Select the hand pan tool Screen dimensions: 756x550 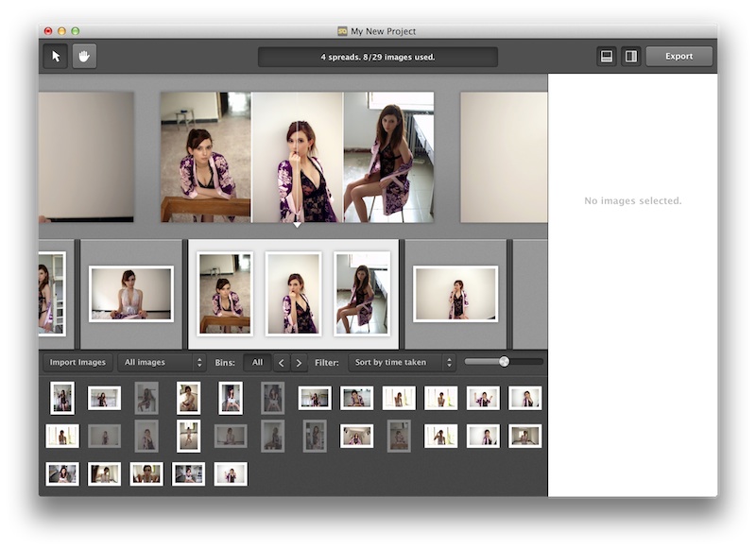coord(84,57)
